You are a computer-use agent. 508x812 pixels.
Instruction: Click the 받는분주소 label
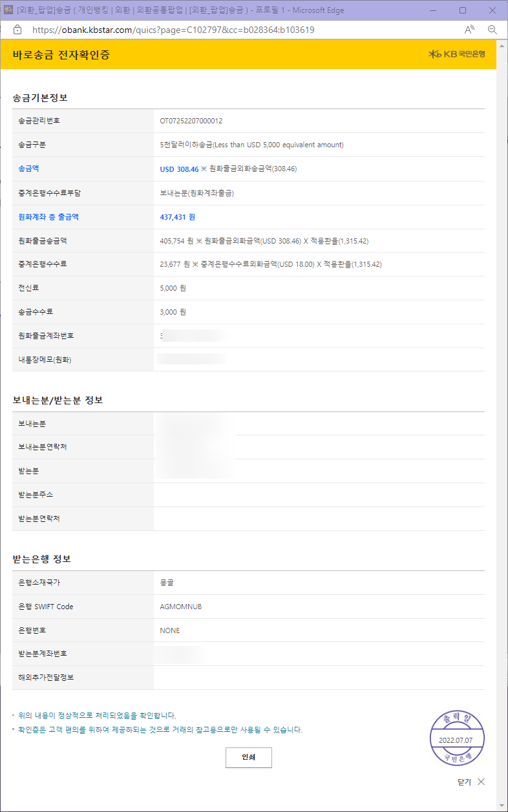[36, 495]
